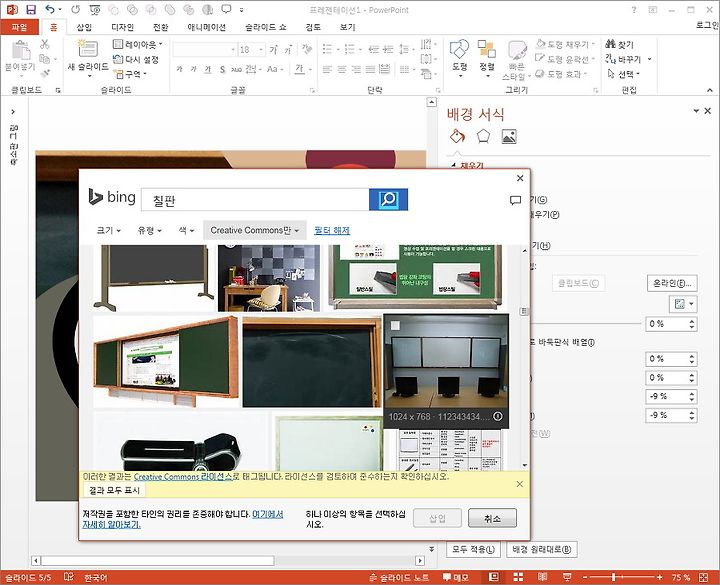Open the Creative Commons만 license dropdown
Screen dimensions: 720x585
[255, 230]
